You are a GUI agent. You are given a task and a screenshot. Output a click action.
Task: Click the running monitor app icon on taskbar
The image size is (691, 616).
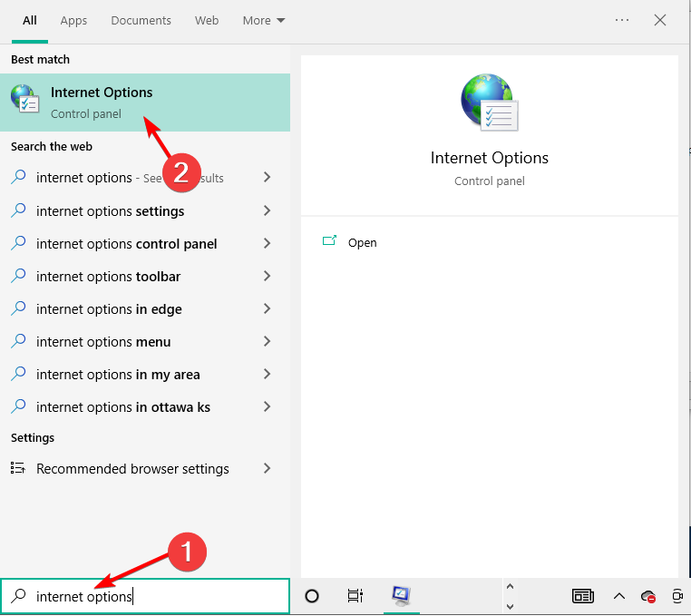point(401,596)
